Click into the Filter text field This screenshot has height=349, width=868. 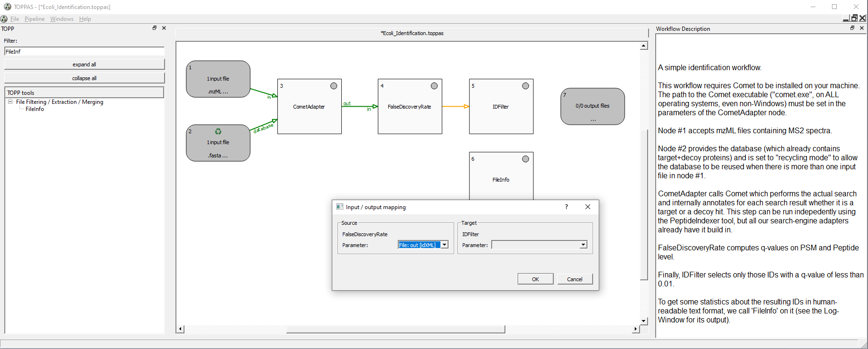tap(84, 51)
